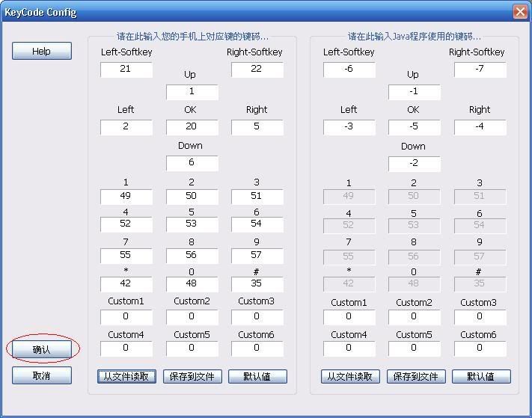
Task: Select right panel Custom6 input field
Action: click(x=480, y=348)
